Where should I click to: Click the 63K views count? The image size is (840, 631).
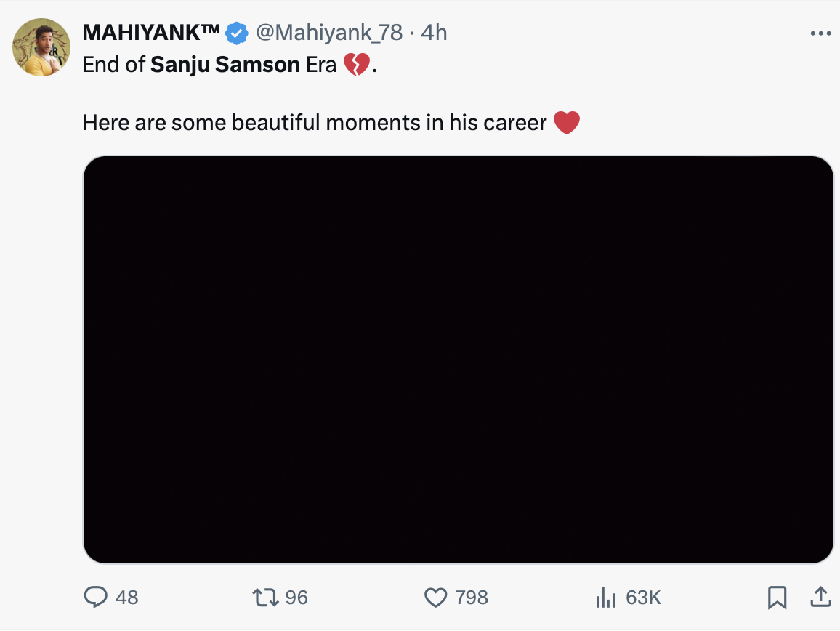[x=643, y=598]
